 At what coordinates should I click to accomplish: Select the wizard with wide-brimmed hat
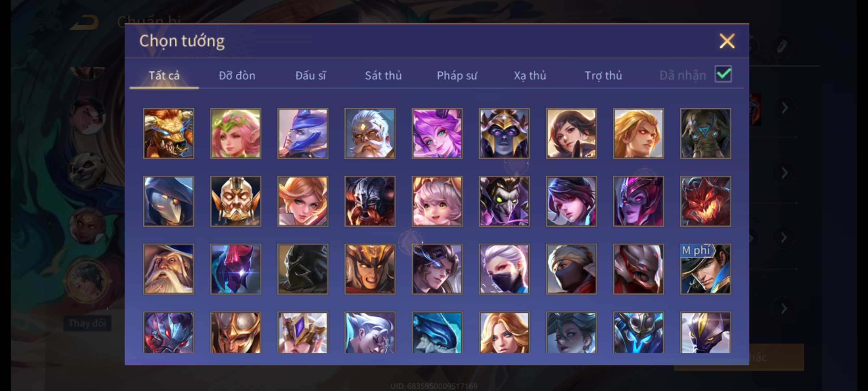pos(169,269)
